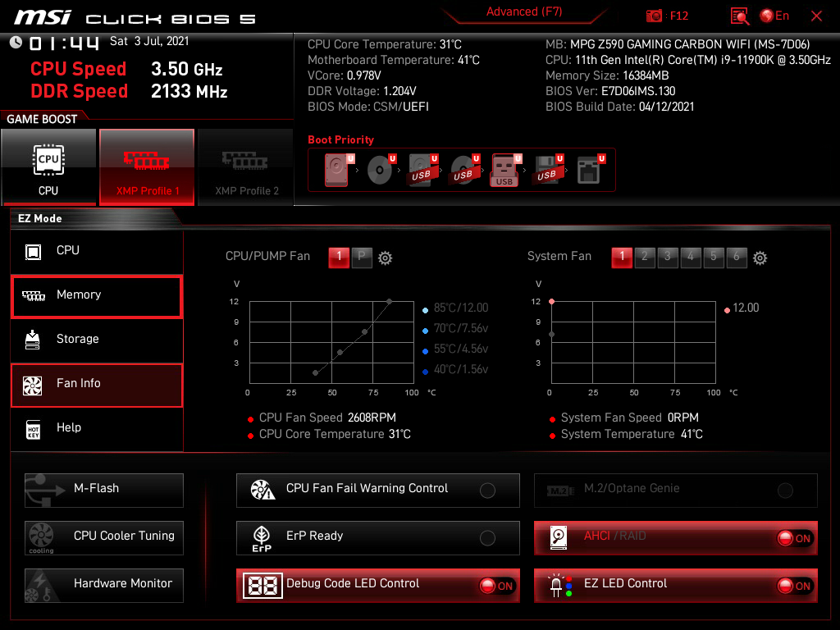Open CPU Cooler Tuning
Image resolution: width=840 pixels, height=630 pixels.
[104, 538]
